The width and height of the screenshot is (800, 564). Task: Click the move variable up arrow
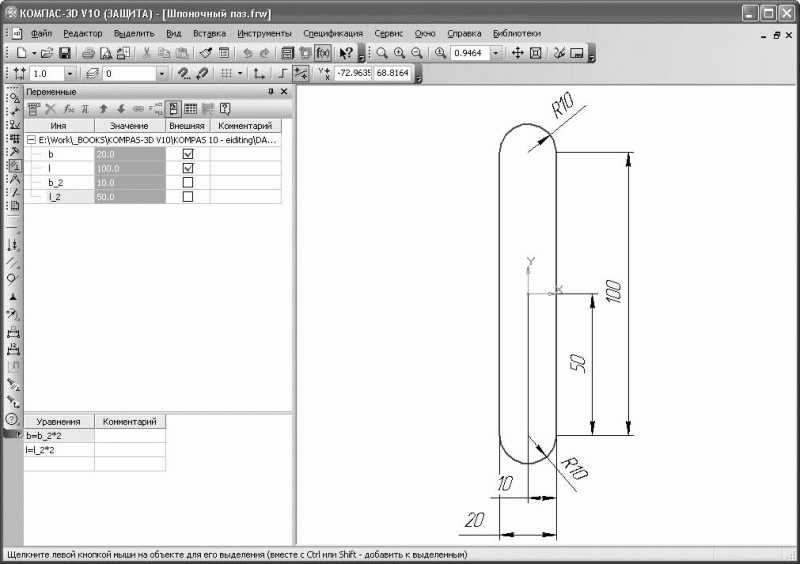pyautogui.click(x=103, y=109)
